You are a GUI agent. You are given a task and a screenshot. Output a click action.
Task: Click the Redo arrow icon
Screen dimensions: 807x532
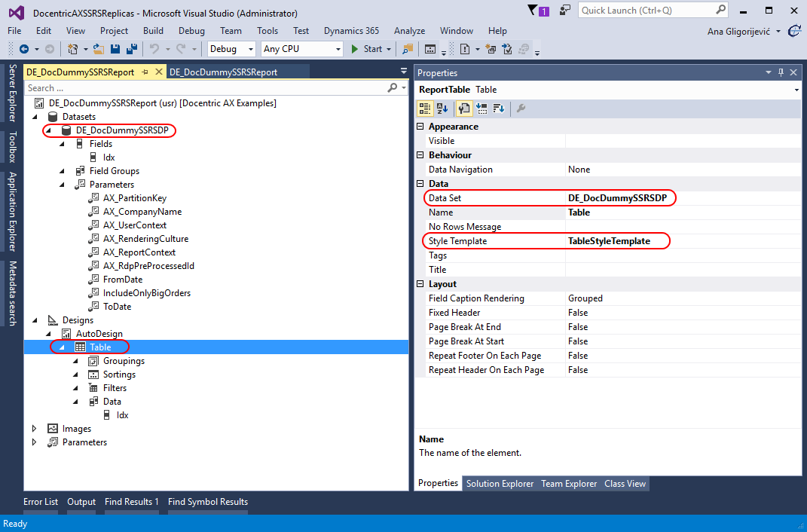coord(181,49)
